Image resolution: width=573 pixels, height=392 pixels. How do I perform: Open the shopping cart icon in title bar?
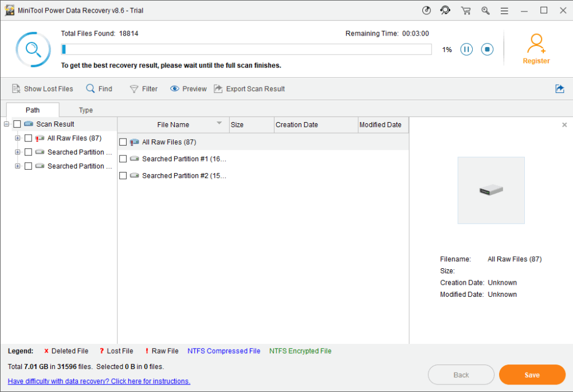click(x=465, y=10)
